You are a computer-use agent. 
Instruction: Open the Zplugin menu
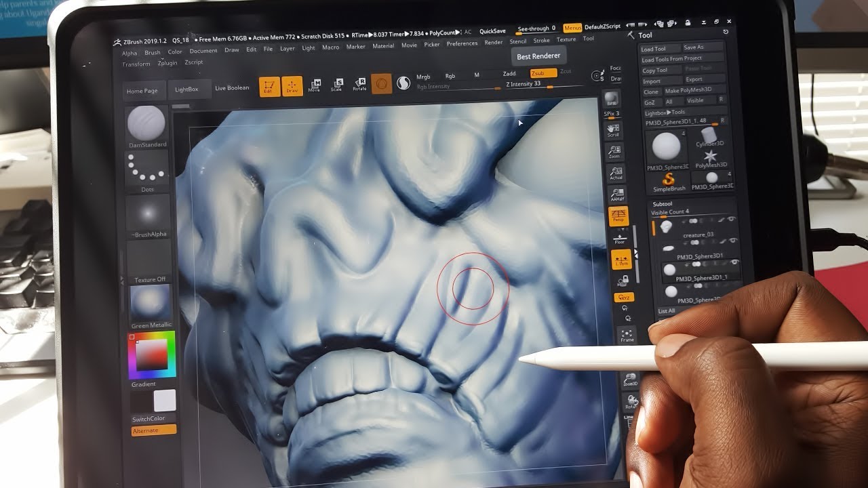[x=167, y=63]
